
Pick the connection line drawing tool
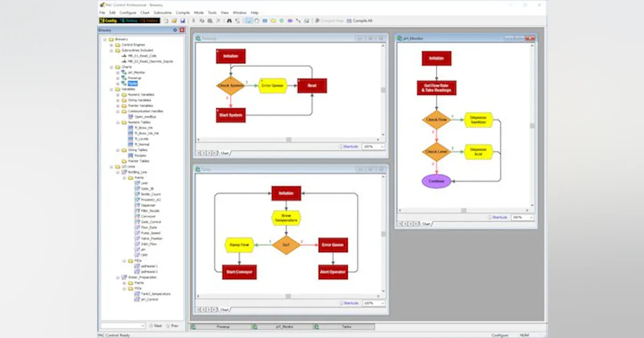(x=298, y=20)
